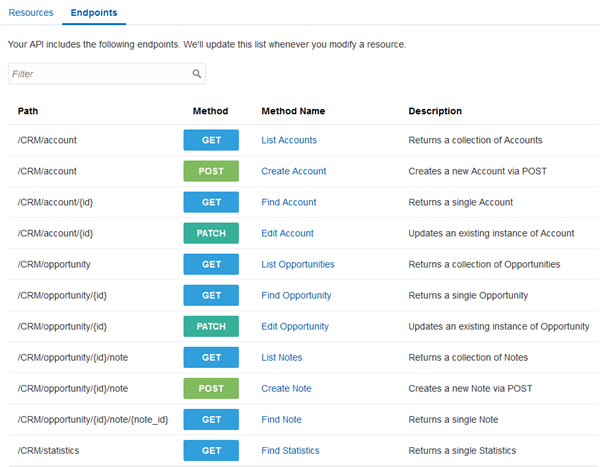Click the Description column header
Screen dimensions: 600x467
(435, 111)
